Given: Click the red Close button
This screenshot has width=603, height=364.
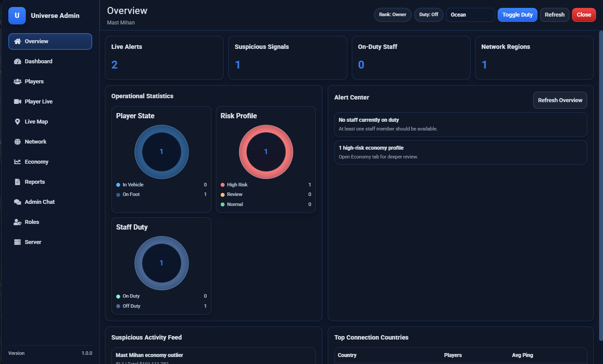Looking at the screenshot, I should pos(584,15).
